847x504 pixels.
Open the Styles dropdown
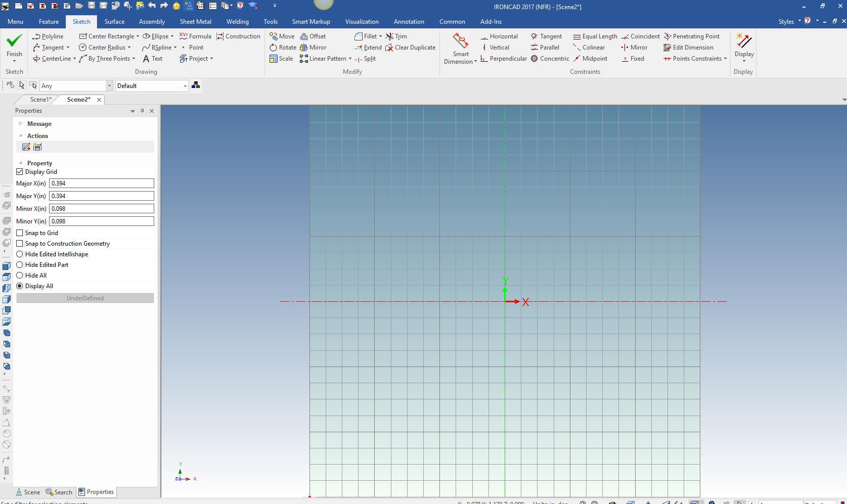click(789, 22)
